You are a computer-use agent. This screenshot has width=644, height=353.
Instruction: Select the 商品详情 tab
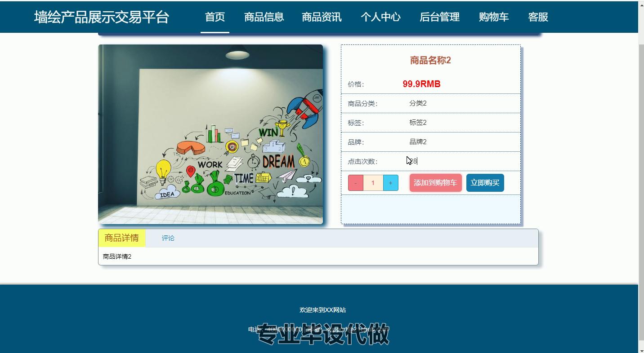(122, 238)
